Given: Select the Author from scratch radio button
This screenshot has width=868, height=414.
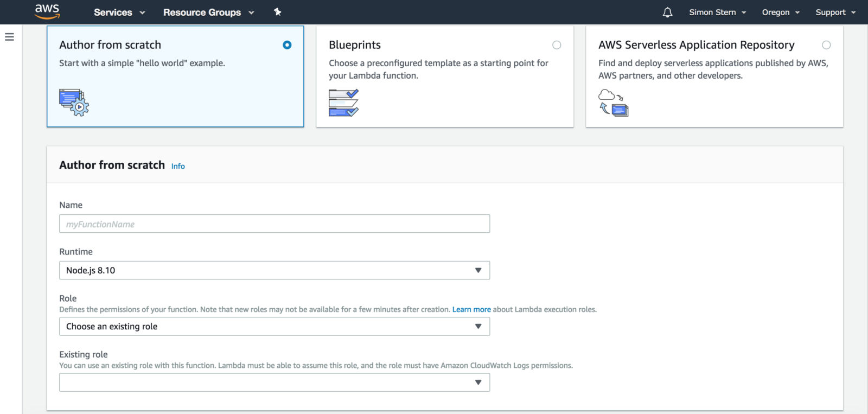Looking at the screenshot, I should point(287,45).
